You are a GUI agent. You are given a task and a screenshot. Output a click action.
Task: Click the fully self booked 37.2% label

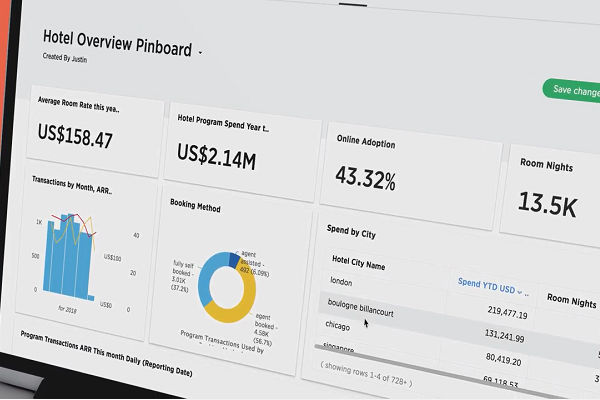183,276
